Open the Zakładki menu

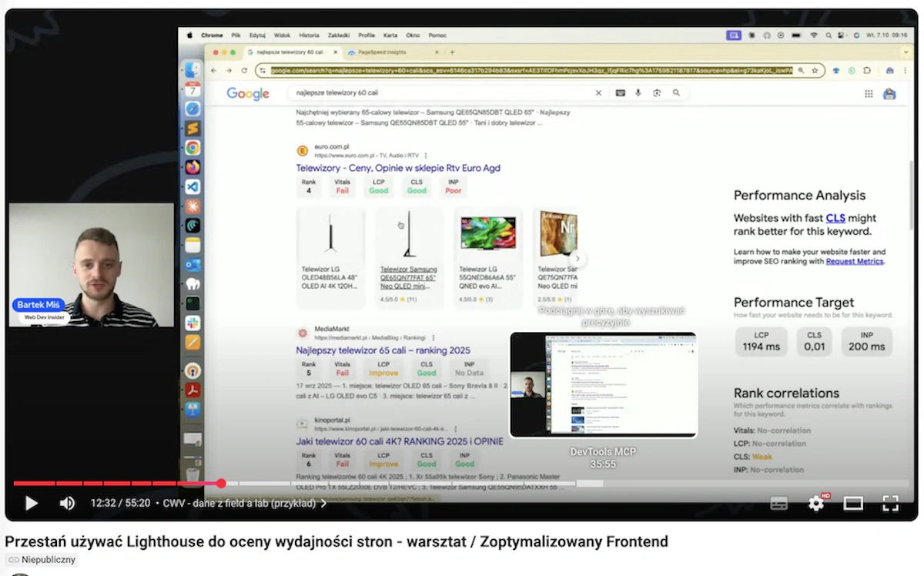[x=339, y=35]
